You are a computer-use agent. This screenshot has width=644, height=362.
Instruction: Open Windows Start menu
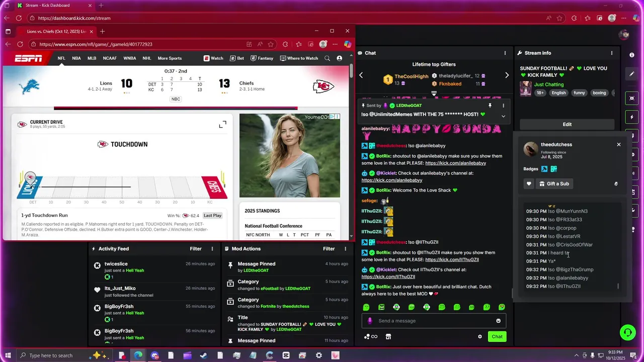coord(8,355)
